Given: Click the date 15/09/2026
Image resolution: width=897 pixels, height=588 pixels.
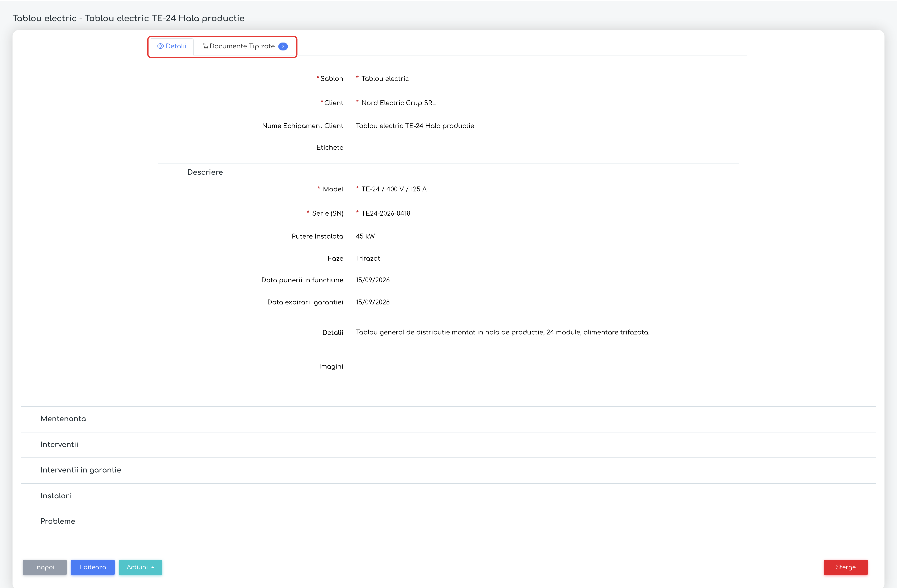Looking at the screenshot, I should tap(373, 280).
